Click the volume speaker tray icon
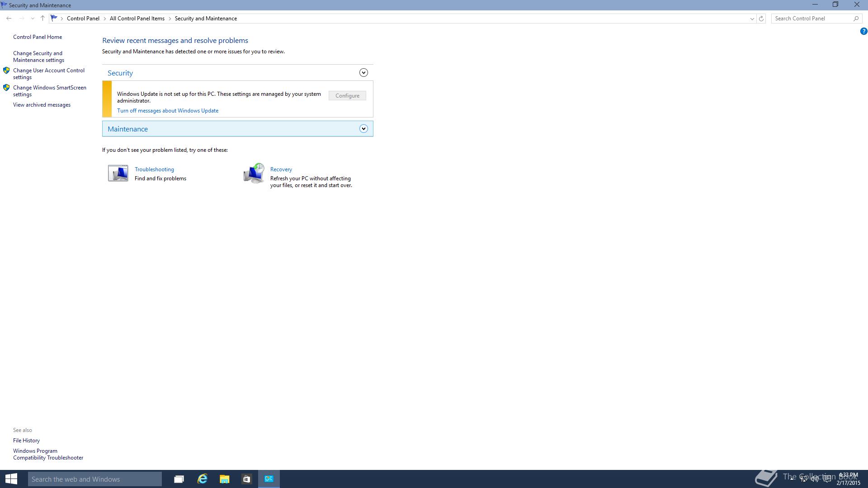Screen dimensions: 868x488 click(815, 479)
